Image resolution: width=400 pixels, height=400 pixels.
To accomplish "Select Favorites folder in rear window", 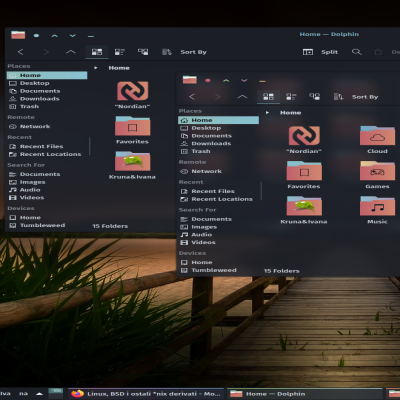I will (132, 130).
